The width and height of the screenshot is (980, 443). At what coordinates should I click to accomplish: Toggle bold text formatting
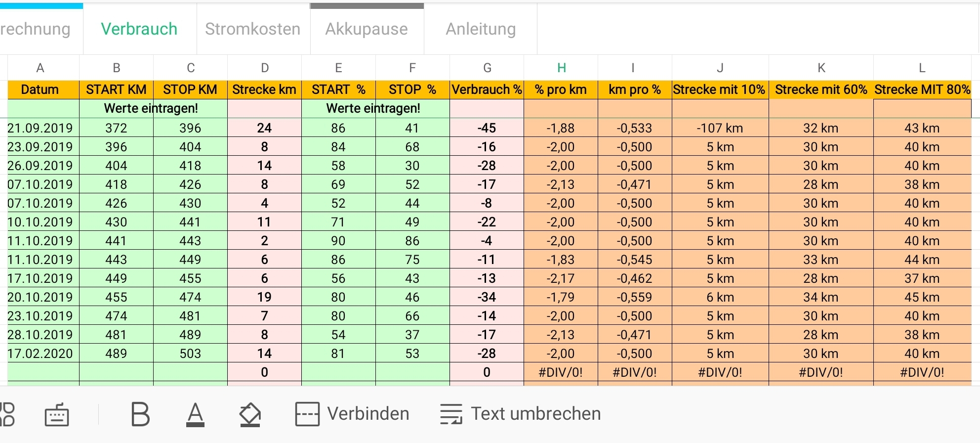pos(140,414)
